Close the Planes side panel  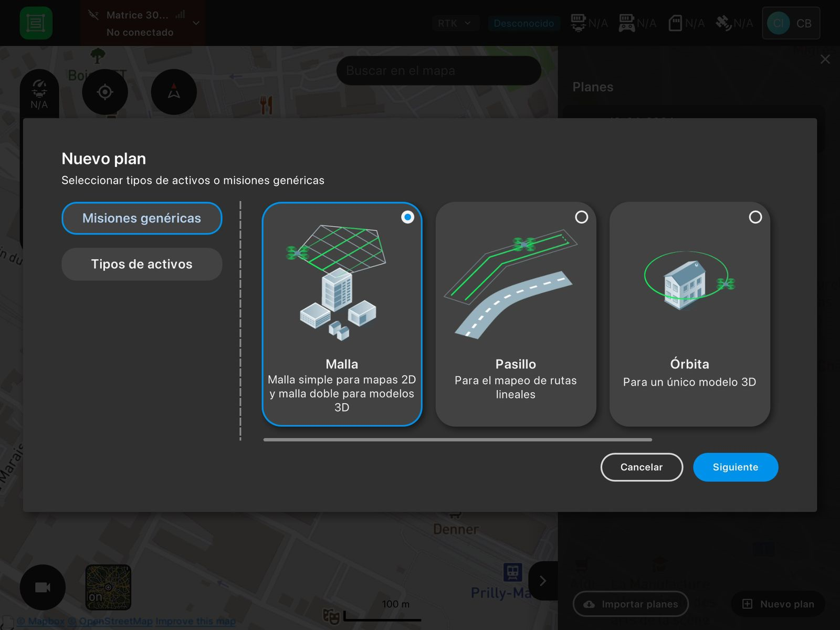pyautogui.click(x=825, y=59)
